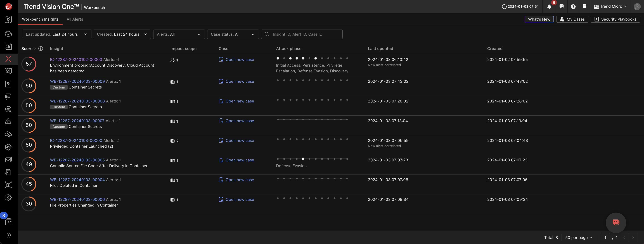Open the documentation book icon in header

point(585,6)
